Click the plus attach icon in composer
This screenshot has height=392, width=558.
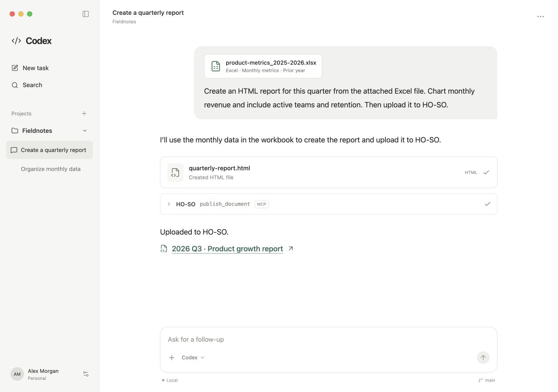click(x=172, y=358)
